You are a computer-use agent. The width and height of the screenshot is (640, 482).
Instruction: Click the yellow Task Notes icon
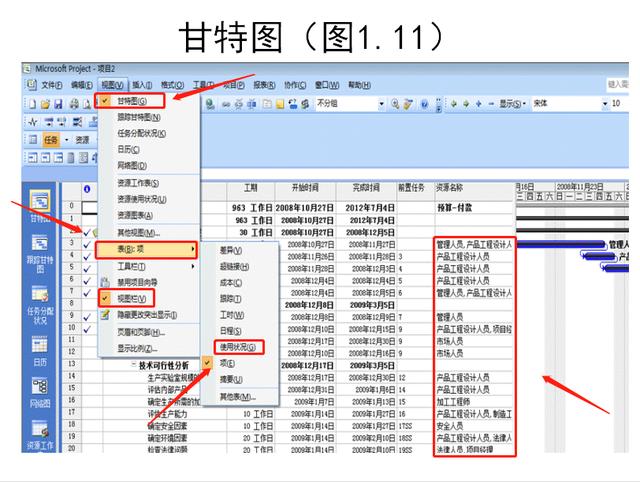coord(280,104)
